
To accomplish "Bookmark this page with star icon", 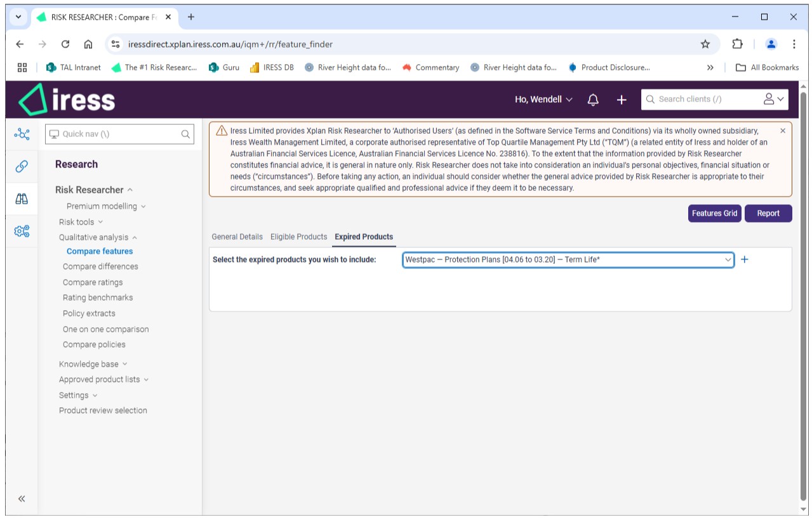I will [705, 44].
